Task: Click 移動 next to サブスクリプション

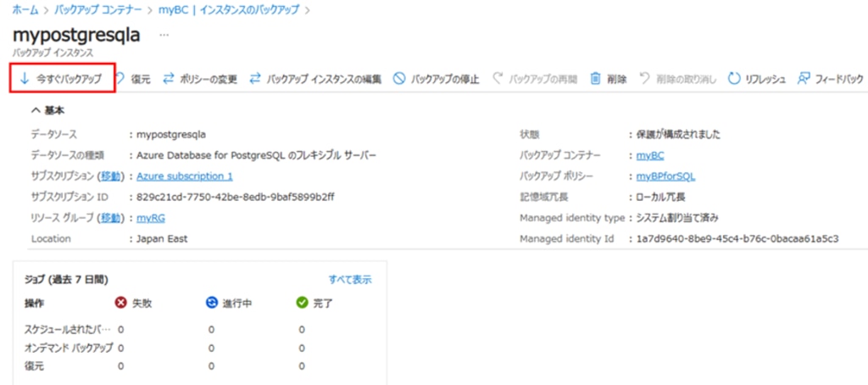Action: coord(109,176)
